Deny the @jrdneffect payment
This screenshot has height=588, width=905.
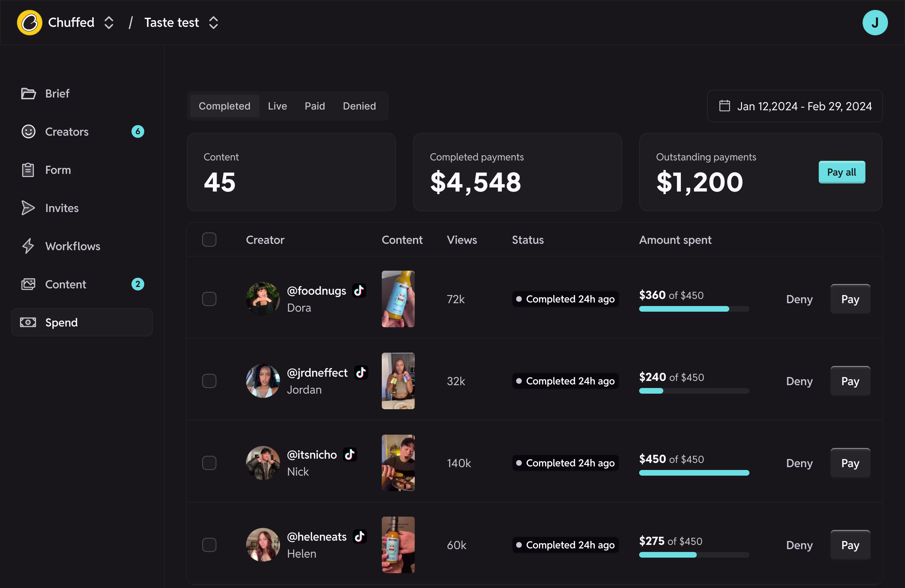[x=799, y=381]
